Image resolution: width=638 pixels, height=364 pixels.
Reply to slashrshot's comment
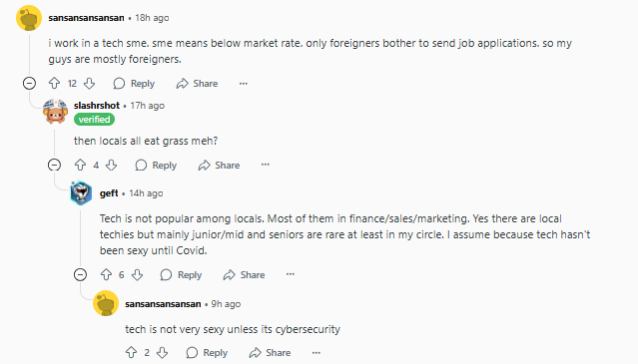(x=156, y=165)
